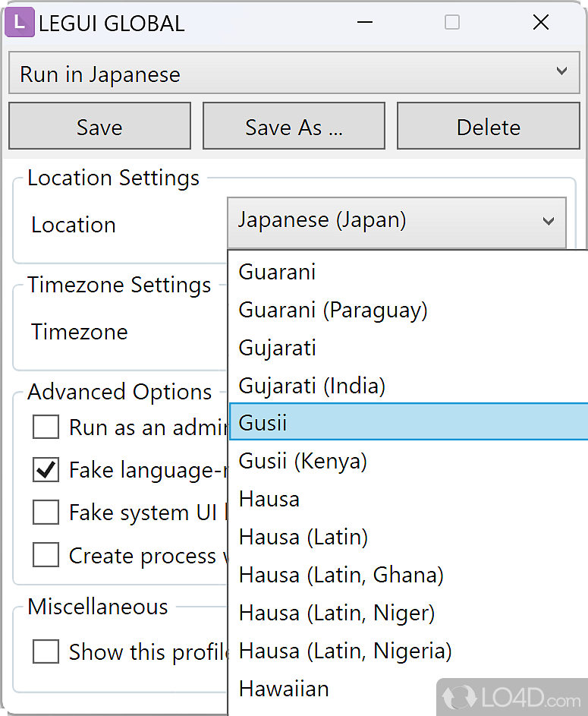Check the Create process checkbox
This screenshot has width=588, height=716.
46,555
